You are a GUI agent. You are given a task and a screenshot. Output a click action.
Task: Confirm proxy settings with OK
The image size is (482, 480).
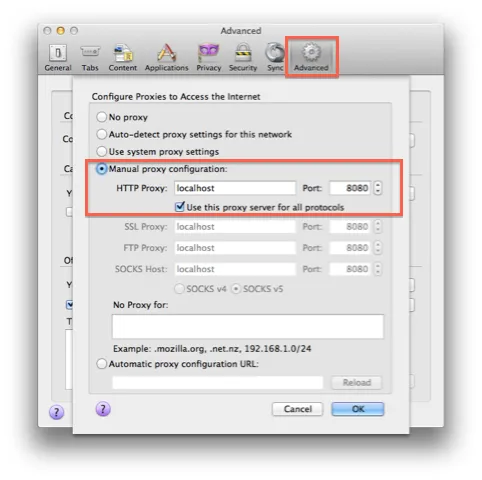click(x=358, y=409)
